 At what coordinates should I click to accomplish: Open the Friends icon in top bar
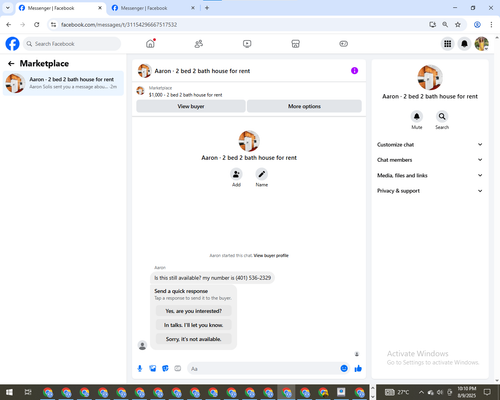(x=199, y=44)
